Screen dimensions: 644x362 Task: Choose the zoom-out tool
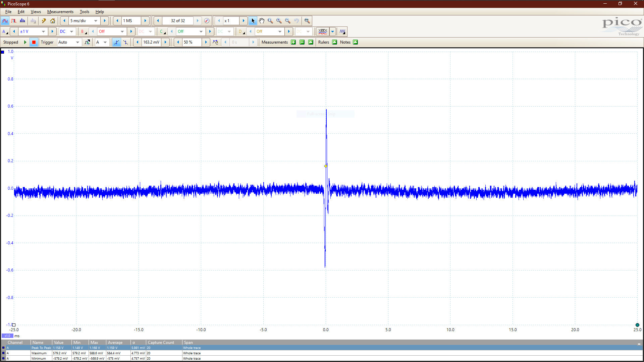[x=288, y=21]
